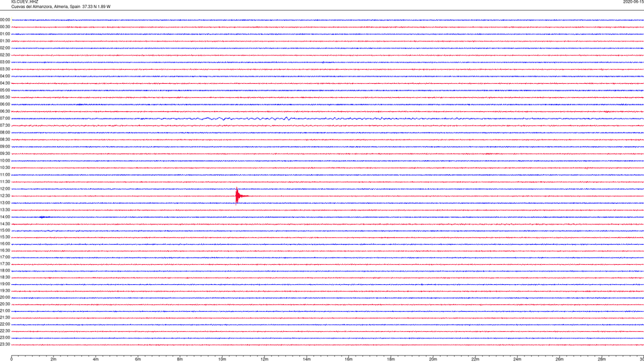This screenshot has height=362, width=644.
Task: Click the 23:30 trace label
Action: [x=5, y=345]
